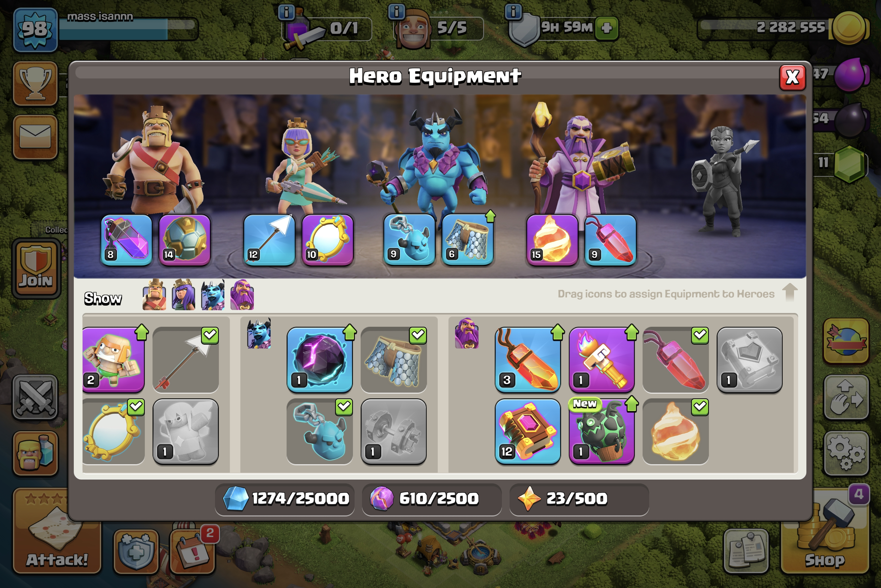Open the builder info button

[396, 12]
